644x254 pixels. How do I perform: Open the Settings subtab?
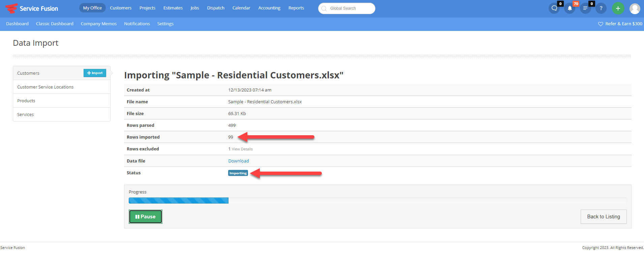pyautogui.click(x=165, y=24)
